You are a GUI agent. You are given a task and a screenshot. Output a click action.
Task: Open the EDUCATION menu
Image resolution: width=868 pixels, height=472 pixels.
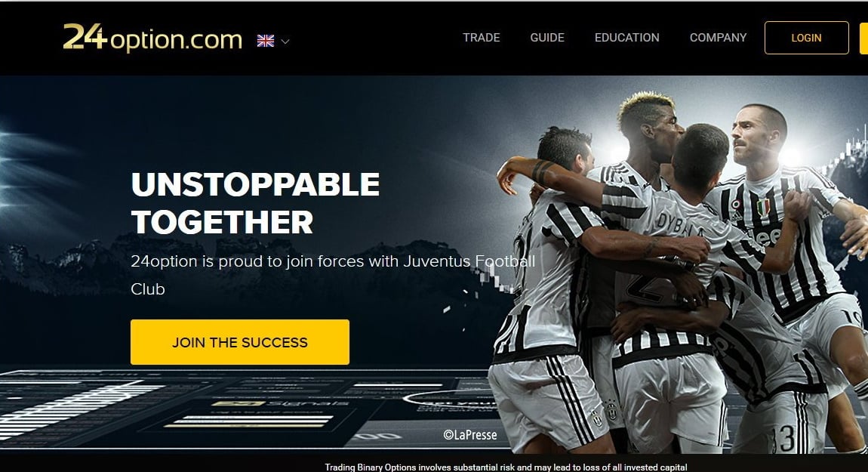point(626,38)
